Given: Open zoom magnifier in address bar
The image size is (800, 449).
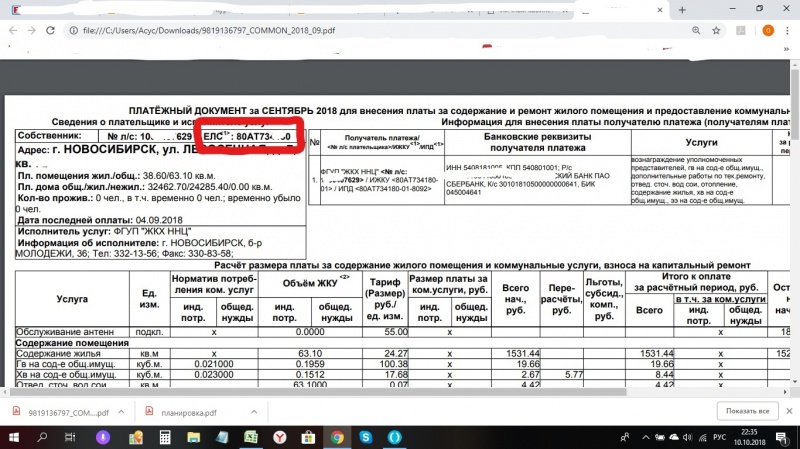Looking at the screenshot, I should coord(696,31).
